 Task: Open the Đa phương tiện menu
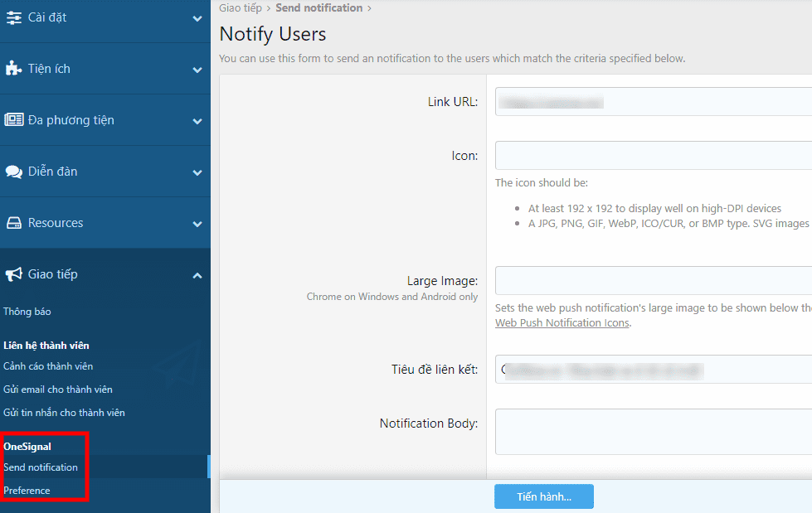click(105, 119)
